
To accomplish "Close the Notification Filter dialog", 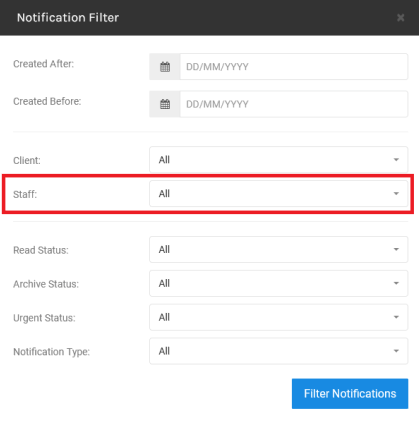I will pos(400,18).
